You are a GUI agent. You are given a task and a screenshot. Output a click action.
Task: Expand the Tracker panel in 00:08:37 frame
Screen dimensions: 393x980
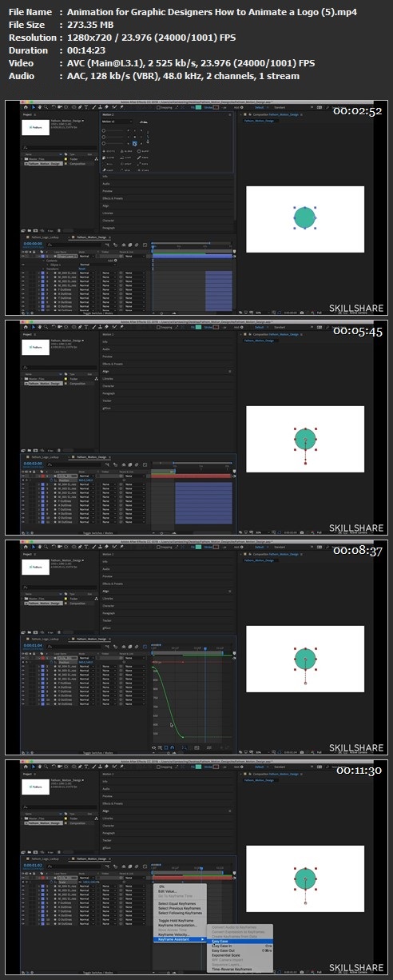(106, 620)
